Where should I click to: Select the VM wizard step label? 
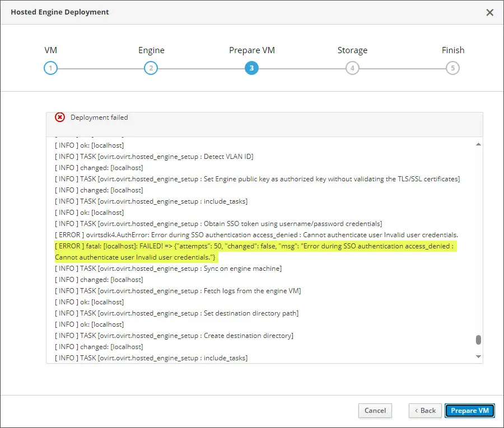50,50
